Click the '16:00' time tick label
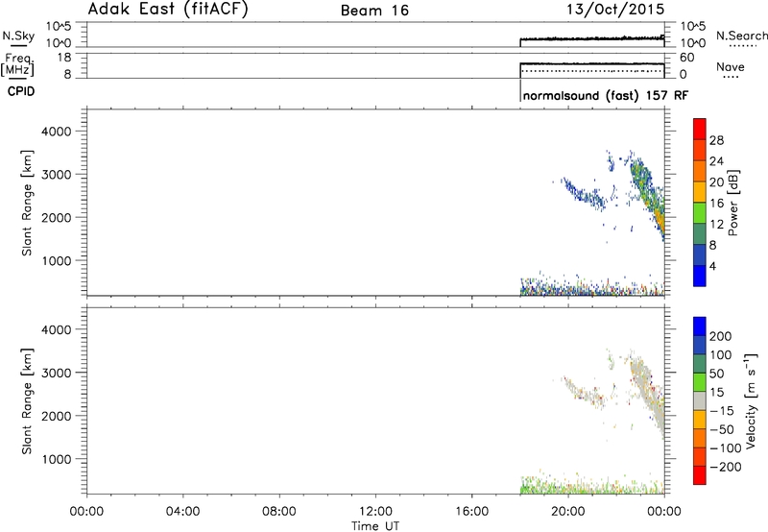This screenshot has height=532, width=768. coord(471,512)
